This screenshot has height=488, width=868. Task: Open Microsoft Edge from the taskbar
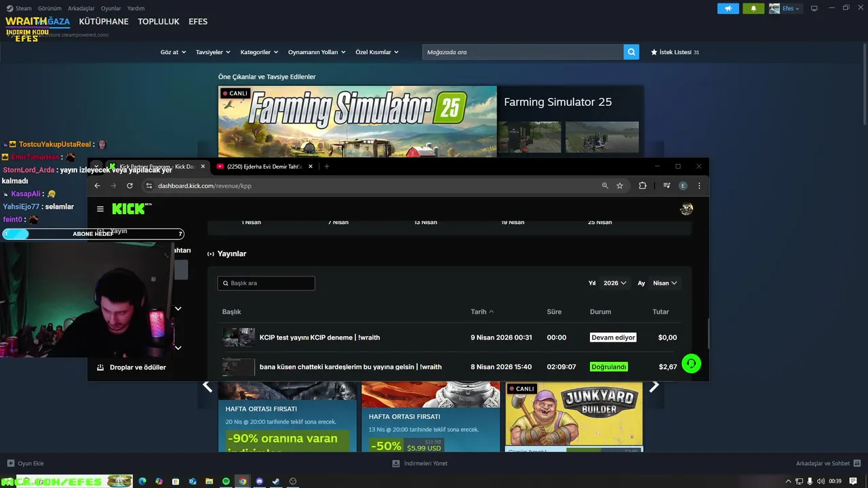pos(142,481)
